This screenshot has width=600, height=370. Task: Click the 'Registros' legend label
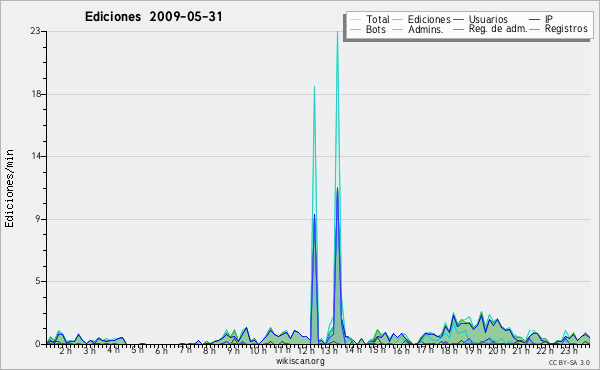pyautogui.click(x=566, y=29)
